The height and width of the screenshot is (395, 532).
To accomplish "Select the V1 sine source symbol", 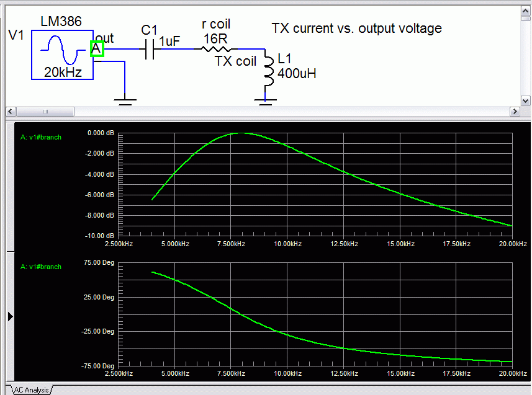I will [63, 55].
